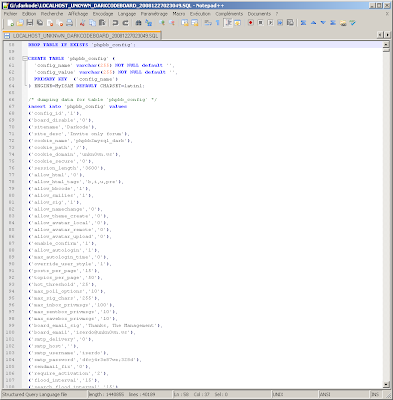Open the Langage menu
Screen dimensions: 393x400
[127, 14]
